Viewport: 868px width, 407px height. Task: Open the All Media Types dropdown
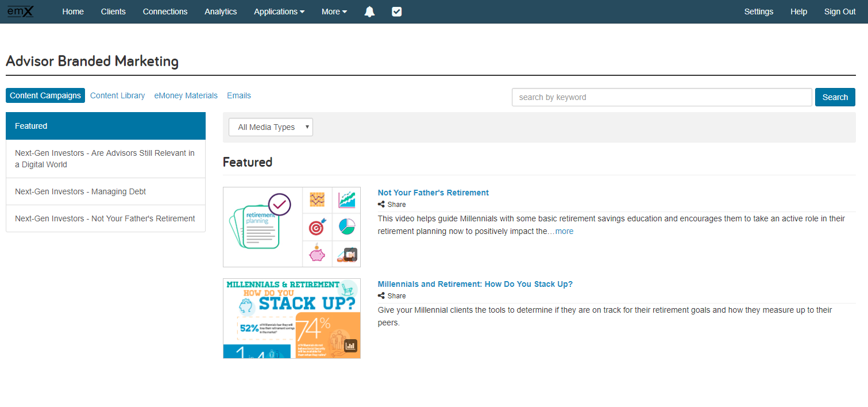tap(271, 127)
